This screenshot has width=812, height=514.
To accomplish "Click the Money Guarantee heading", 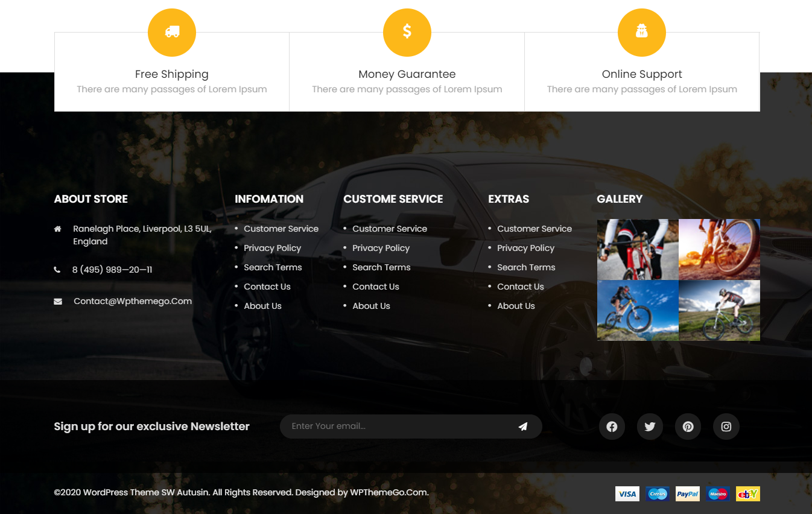I will tap(407, 74).
